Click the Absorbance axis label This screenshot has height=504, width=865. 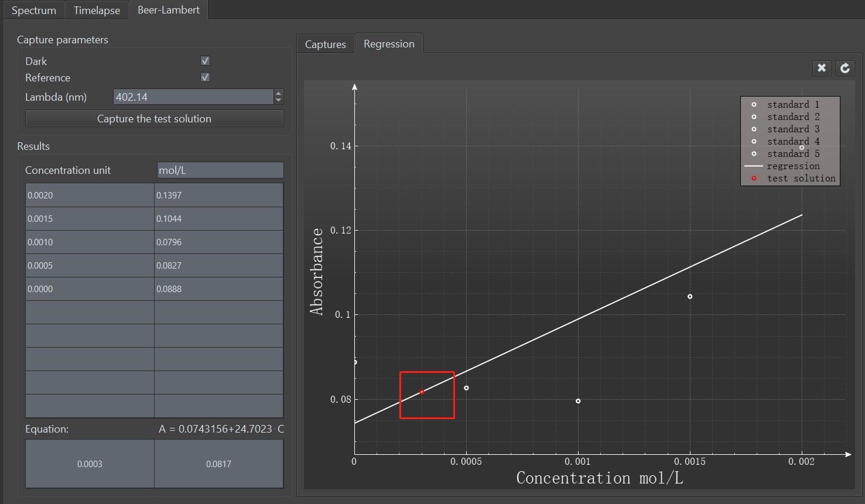click(317, 272)
